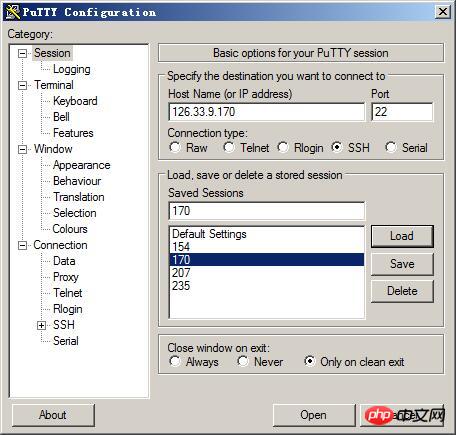The height and width of the screenshot is (435, 456).
Task: Collapse the Window category node
Action: point(22,149)
